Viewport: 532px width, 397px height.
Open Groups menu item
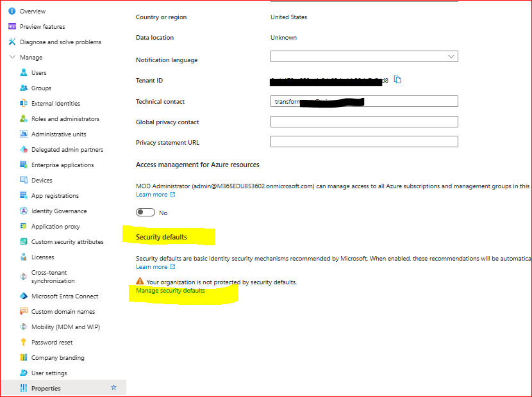pyautogui.click(x=42, y=88)
